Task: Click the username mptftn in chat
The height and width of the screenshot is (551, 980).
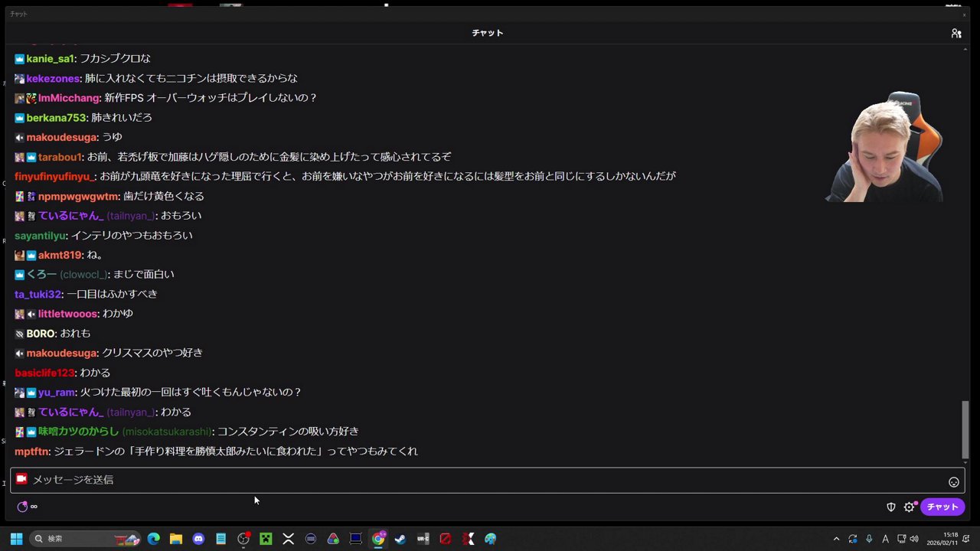Action: tap(31, 451)
